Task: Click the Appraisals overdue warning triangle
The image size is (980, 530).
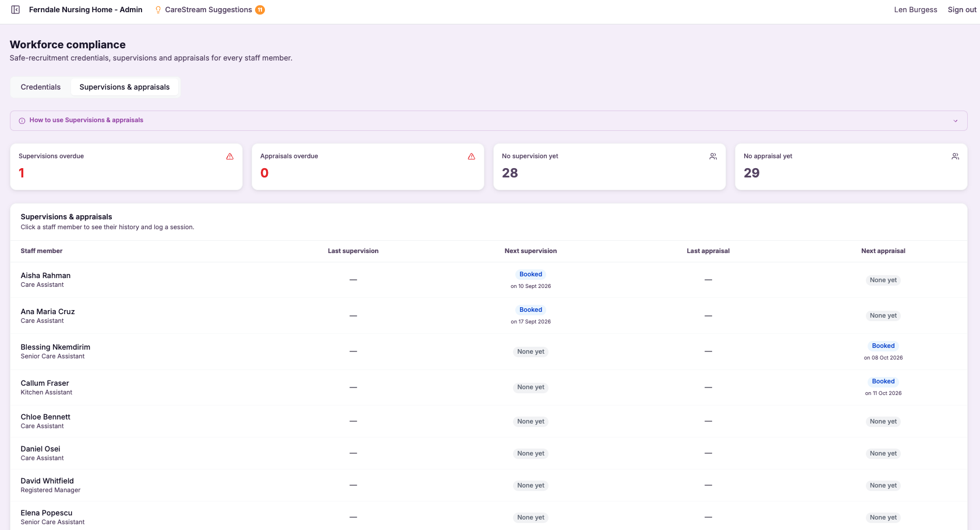Action: click(472, 156)
